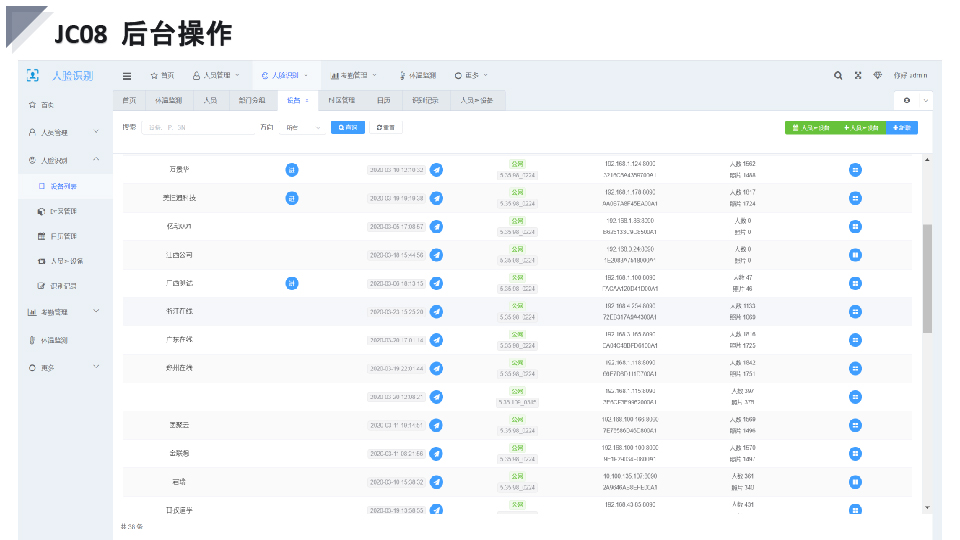Click the blue badge icon in the 广西测试 row
This screenshot has width=960, height=540.
[x=292, y=283]
